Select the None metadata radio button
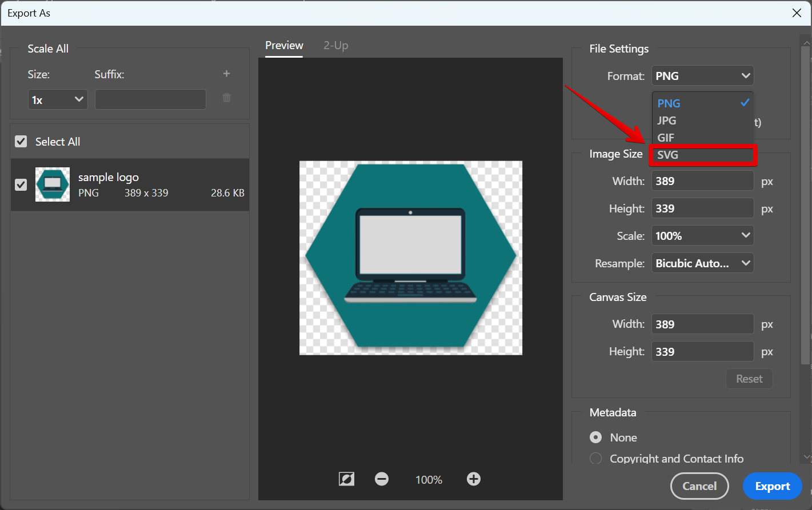 595,437
